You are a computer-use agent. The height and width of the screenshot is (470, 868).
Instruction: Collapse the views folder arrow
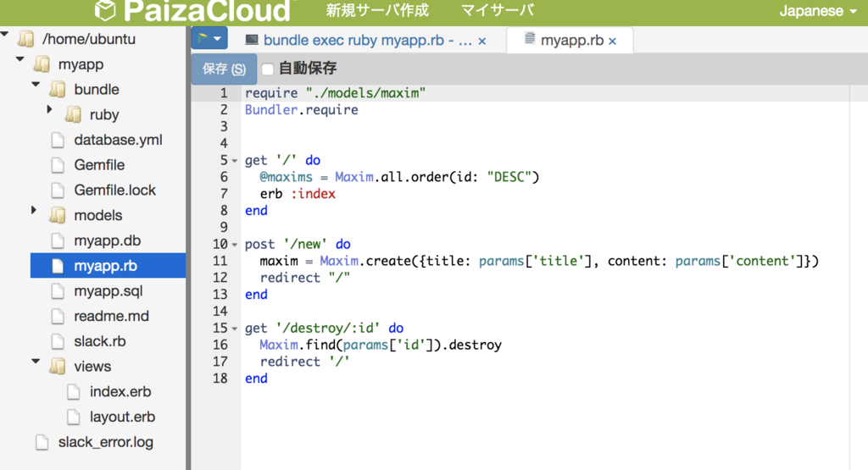tap(36, 362)
